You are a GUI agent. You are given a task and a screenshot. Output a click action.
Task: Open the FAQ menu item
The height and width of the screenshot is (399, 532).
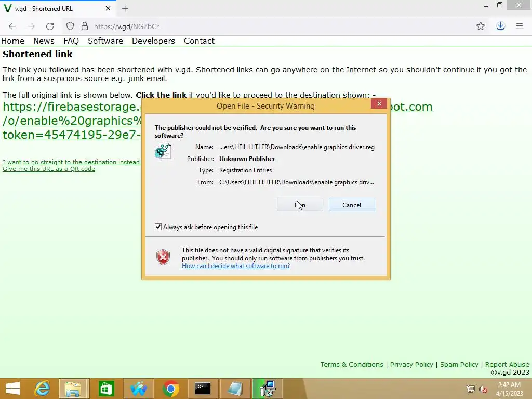point(71,41)
